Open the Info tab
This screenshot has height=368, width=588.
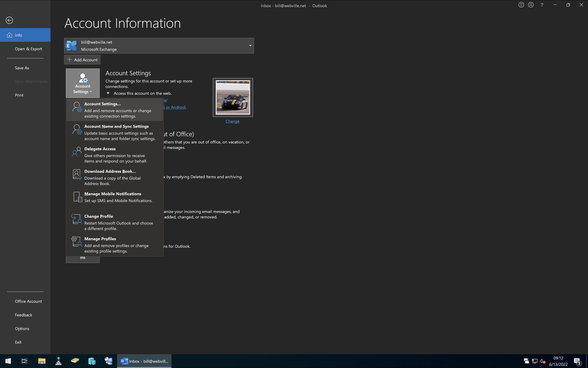[x=25, y=35]
